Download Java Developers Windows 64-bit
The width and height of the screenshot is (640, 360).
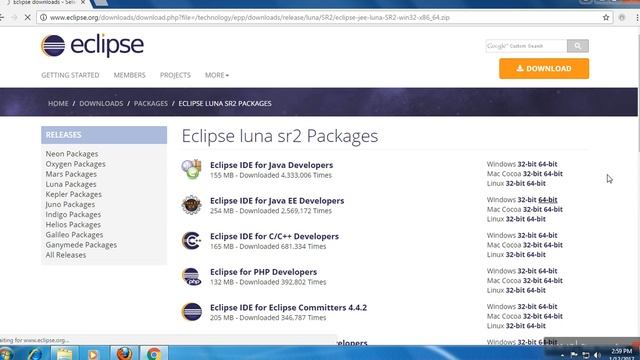[x=548, y=164]
